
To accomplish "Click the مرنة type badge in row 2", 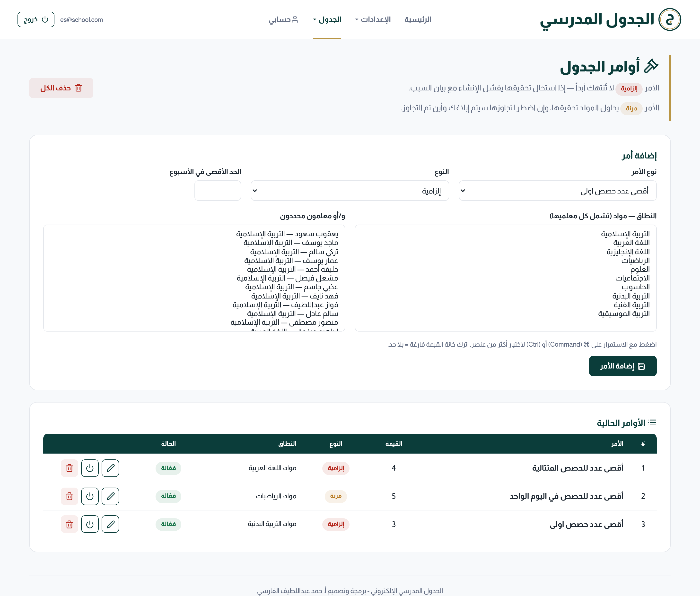I will tap(336, 496).
